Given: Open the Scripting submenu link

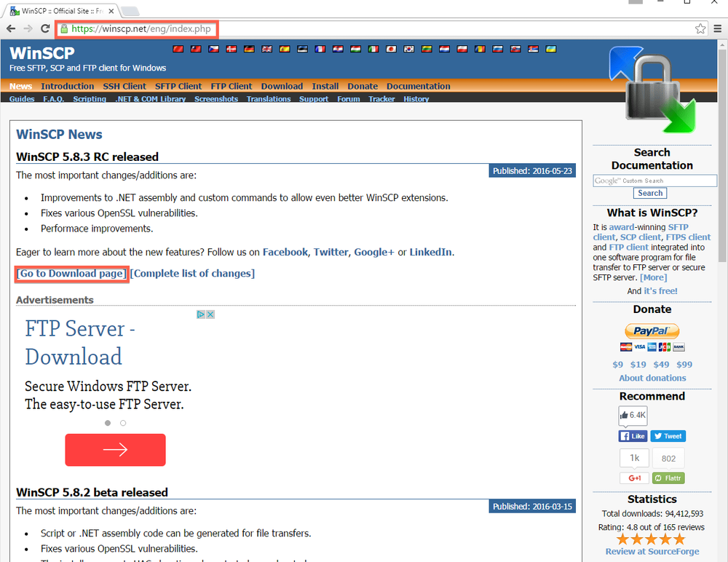Looking at the screenshot, I should click(x=90, y=99).
